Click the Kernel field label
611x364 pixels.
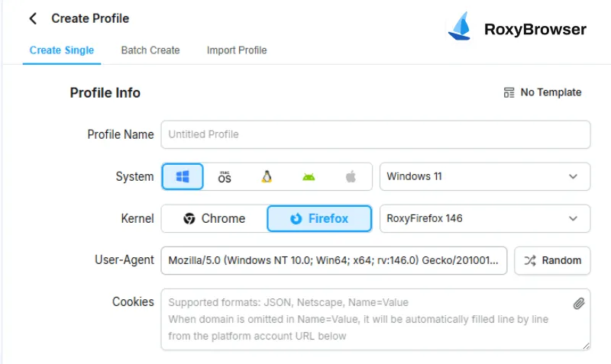click(137, 218)
